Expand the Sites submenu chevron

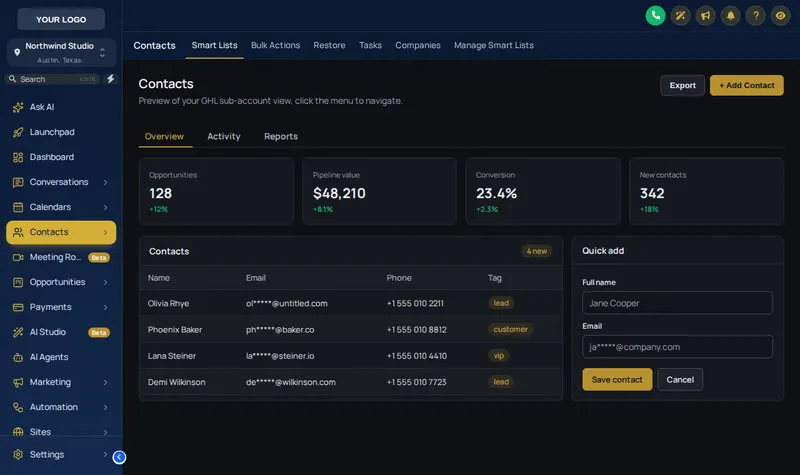[x=106, y=432]
